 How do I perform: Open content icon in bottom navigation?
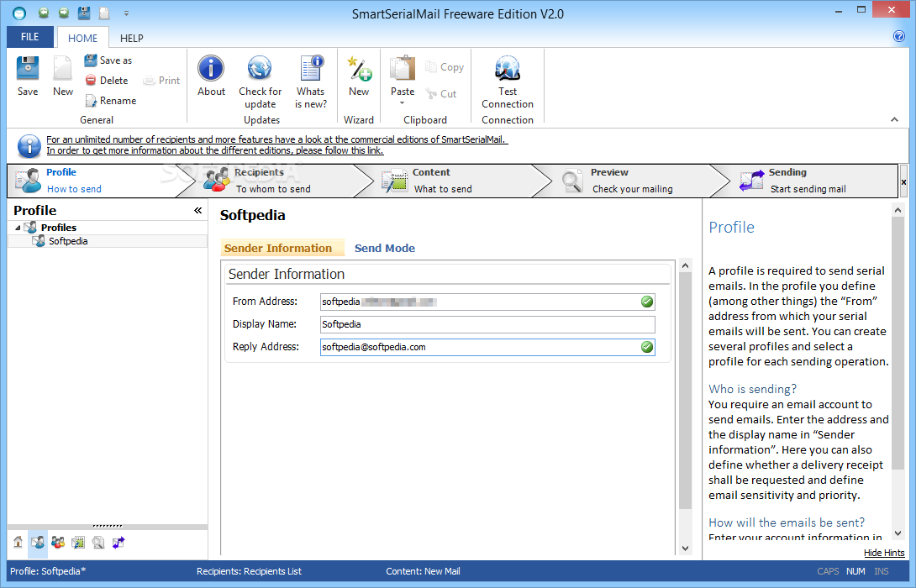coord(77,542)
